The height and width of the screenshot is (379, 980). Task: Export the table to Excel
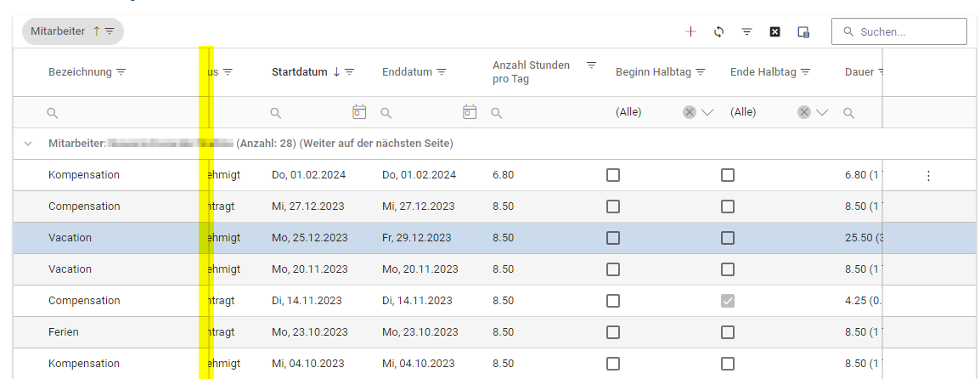coord(774,31)
